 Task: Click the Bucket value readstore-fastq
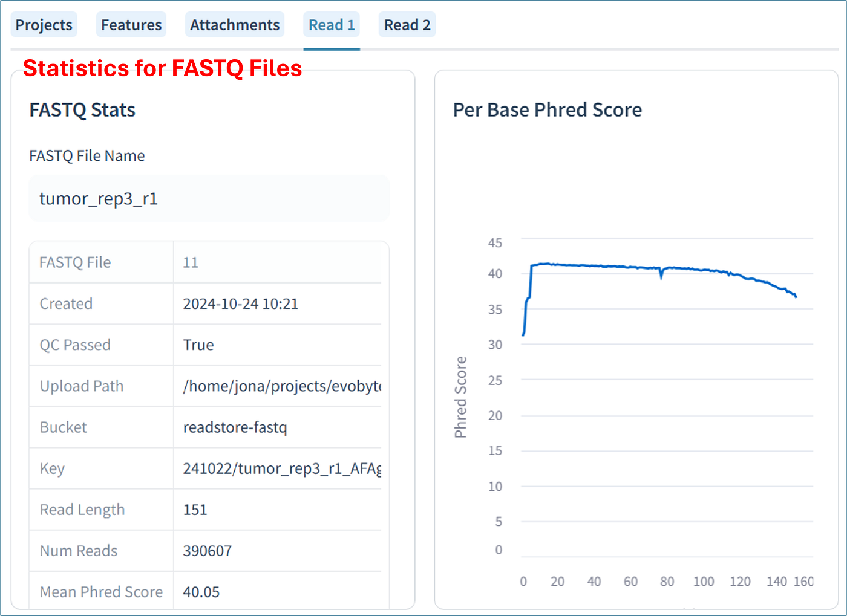pos(235,427)
